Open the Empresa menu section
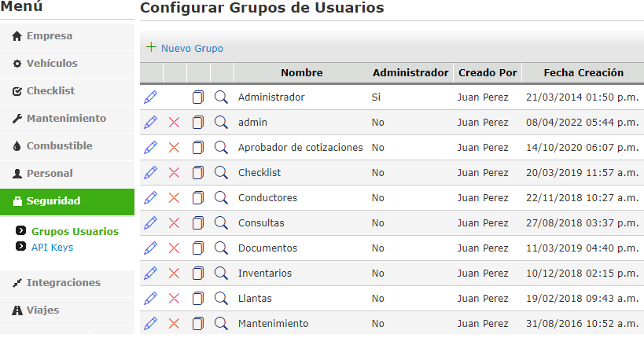This screenshot has height=338, width=644. pos(67,36)
